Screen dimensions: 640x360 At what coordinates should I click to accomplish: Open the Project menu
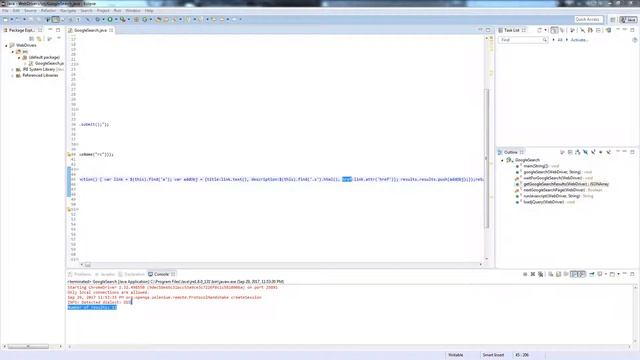click(x=103, y=11)
